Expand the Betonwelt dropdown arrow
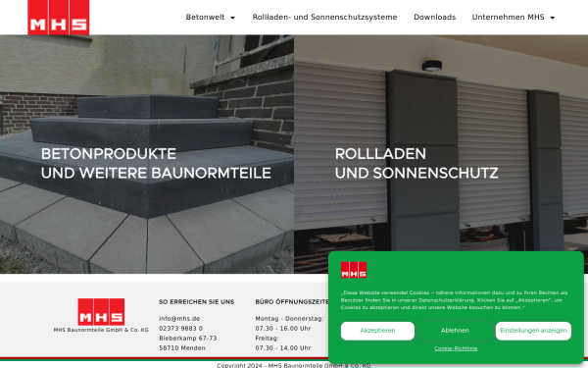The image size is (588, 368). pyautogui.click(x=232, y=18)
